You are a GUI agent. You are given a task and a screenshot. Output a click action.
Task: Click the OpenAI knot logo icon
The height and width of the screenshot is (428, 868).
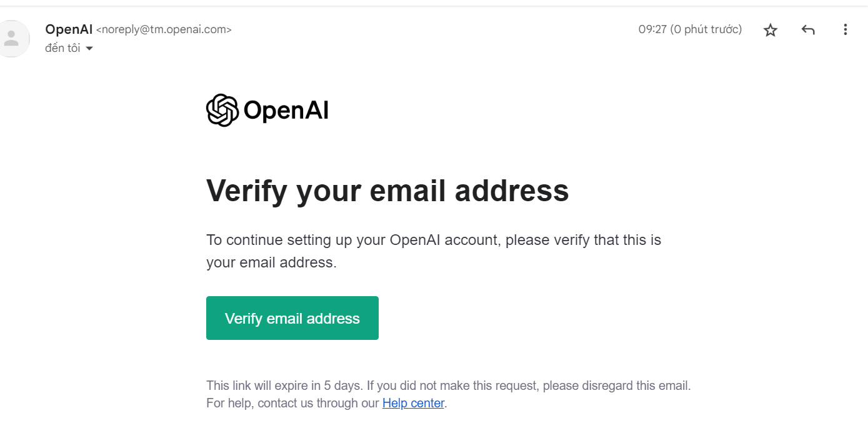click(222, 111)
